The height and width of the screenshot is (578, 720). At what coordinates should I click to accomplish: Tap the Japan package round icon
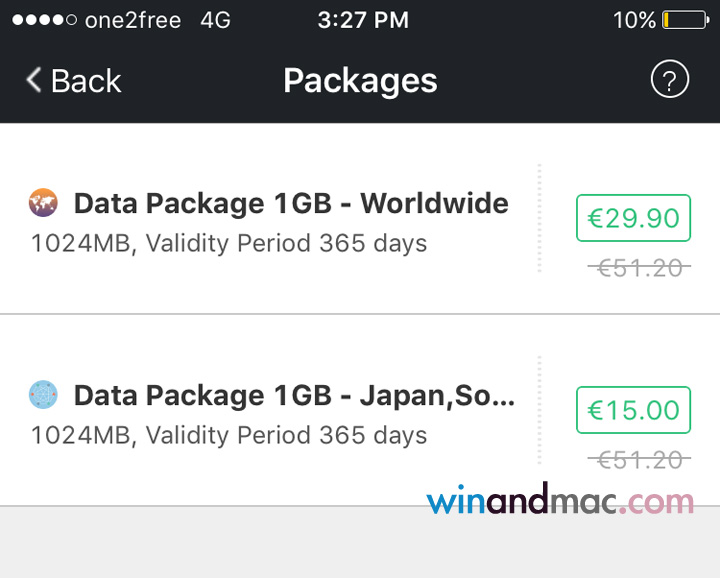(x=44, y=395)
